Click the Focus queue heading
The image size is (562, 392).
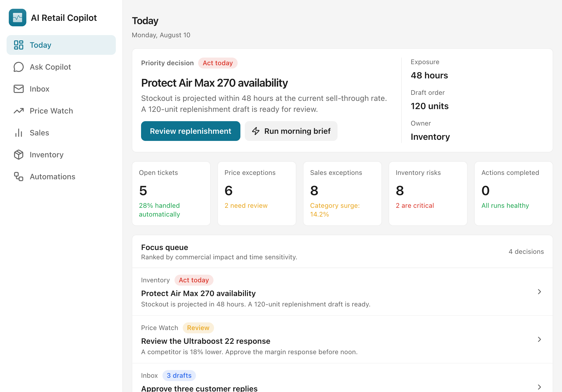point(165,247)
